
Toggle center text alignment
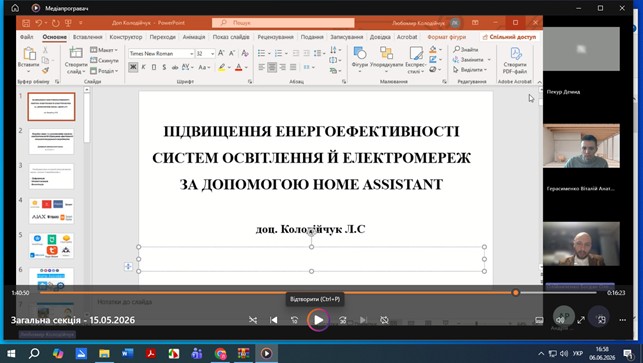click(272, 67)
